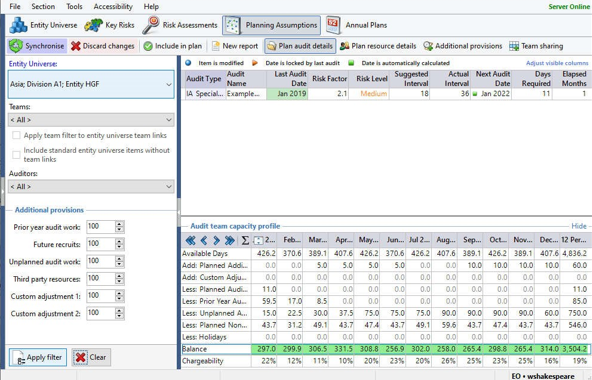Go to first period in capacity profile
The width and height of the screenshot is (592, 380).
(x=191, y=240)
